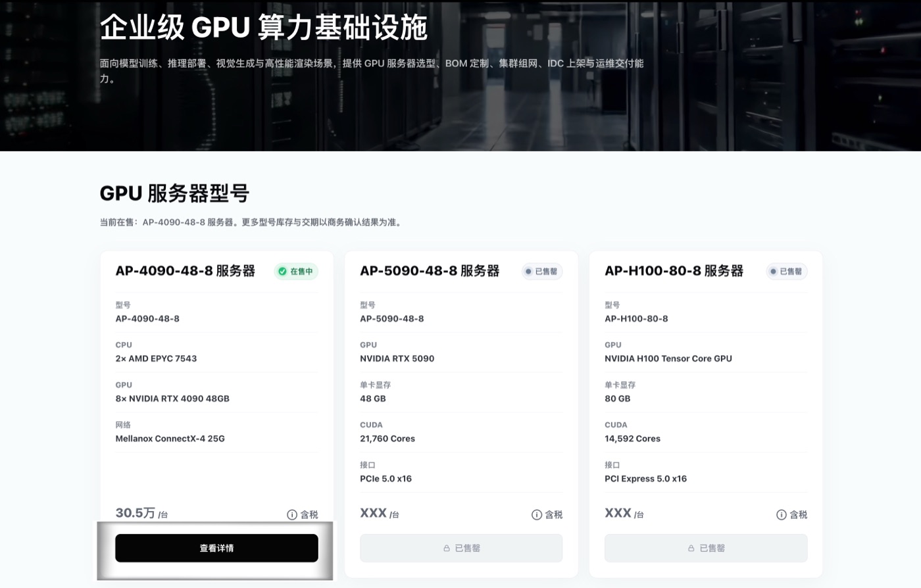
Task: Click the 企业级 GPU 算力基础设施 hero title
Action: 264,28
